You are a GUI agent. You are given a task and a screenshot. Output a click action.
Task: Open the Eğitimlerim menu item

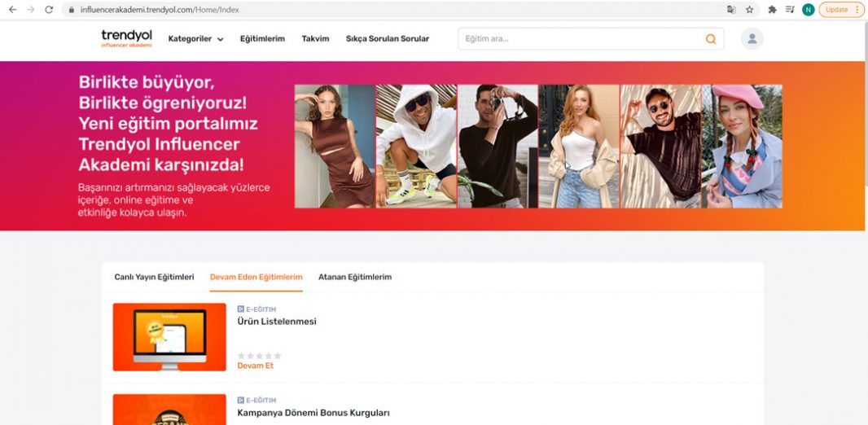tap(262, 39)
